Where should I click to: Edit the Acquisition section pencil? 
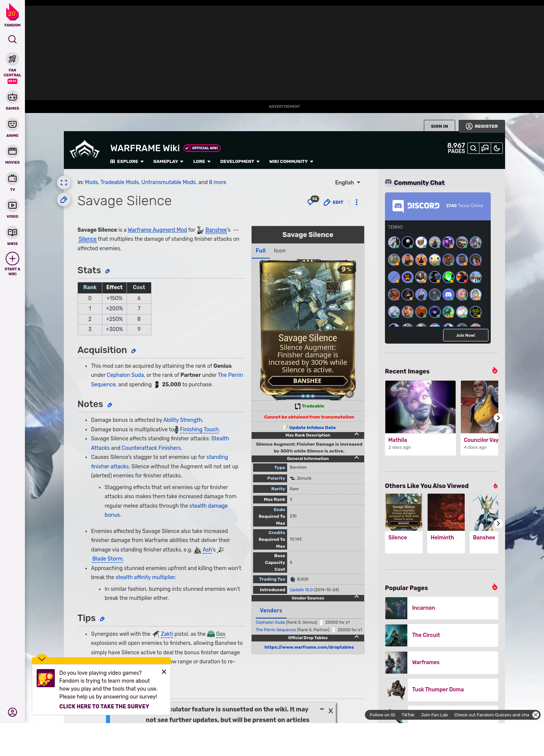(134, 351)
